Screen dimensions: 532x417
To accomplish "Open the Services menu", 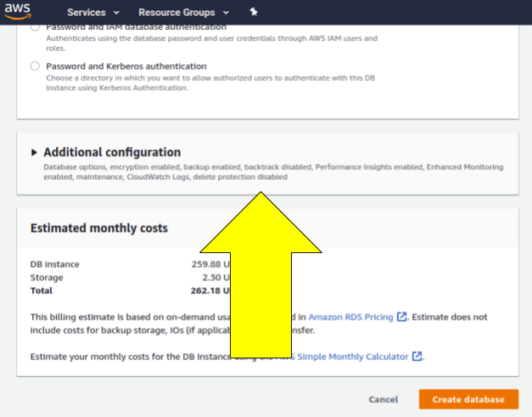I will pos(86,13).
